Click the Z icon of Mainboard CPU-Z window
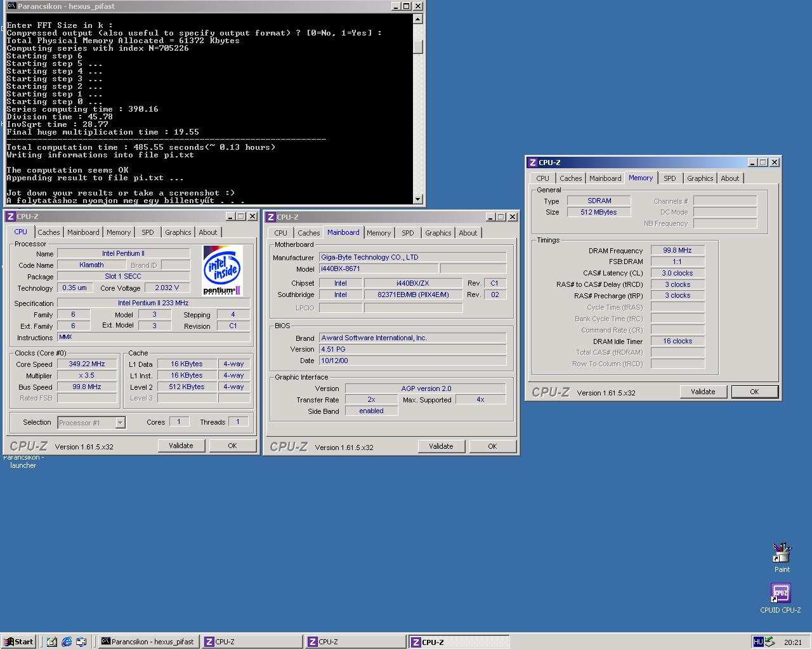The height and width of the screenshot is (650, 812). click(x=271, y=217)
